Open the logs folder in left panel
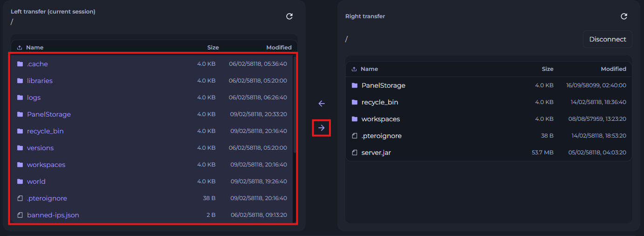This screenshot has height=236, width=644. (34, 97)
